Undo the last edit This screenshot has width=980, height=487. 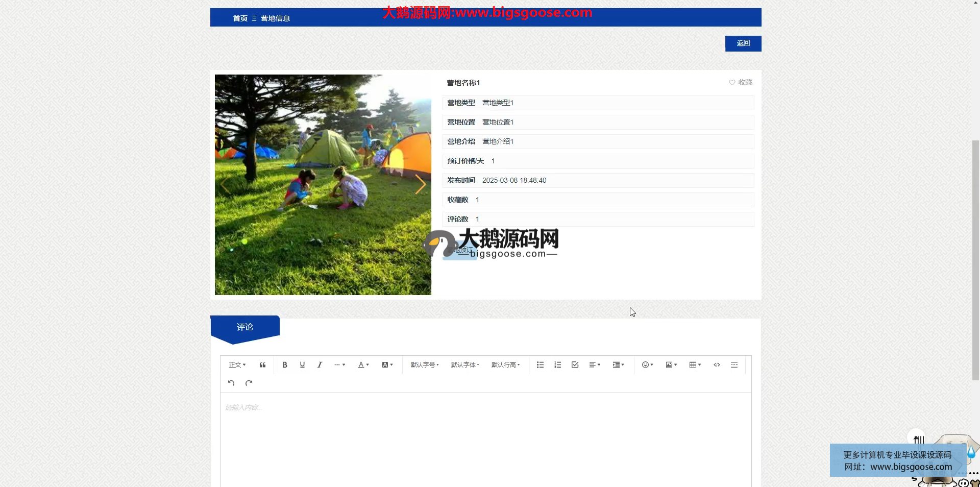point(231,383)
